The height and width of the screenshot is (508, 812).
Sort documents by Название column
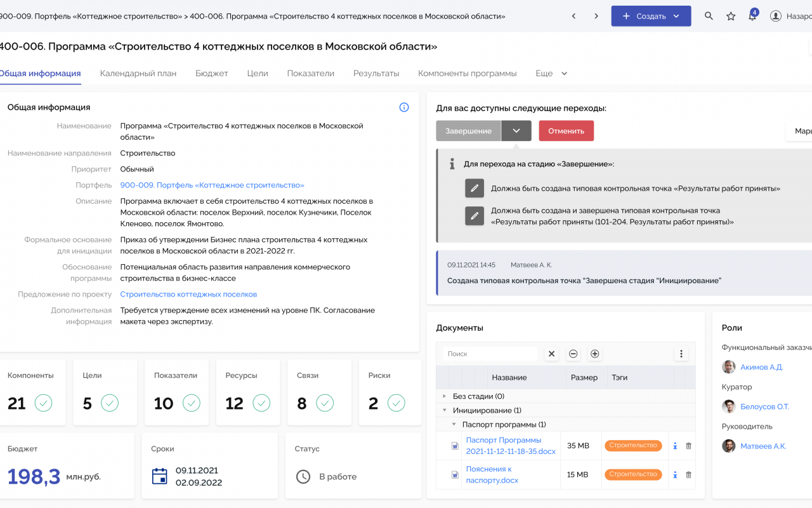(509, 377)
